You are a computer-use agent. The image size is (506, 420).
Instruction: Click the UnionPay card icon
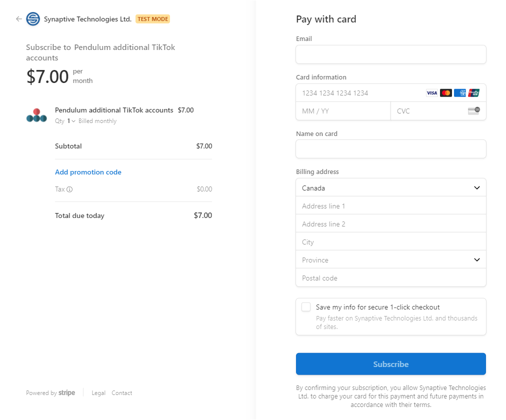coord(473,93)
